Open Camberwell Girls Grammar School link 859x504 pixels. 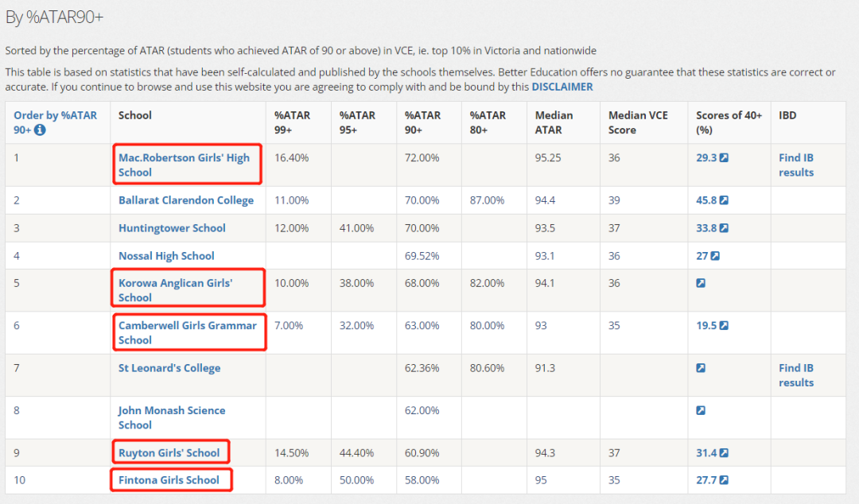pyautogui.click(x=188, y=332)
